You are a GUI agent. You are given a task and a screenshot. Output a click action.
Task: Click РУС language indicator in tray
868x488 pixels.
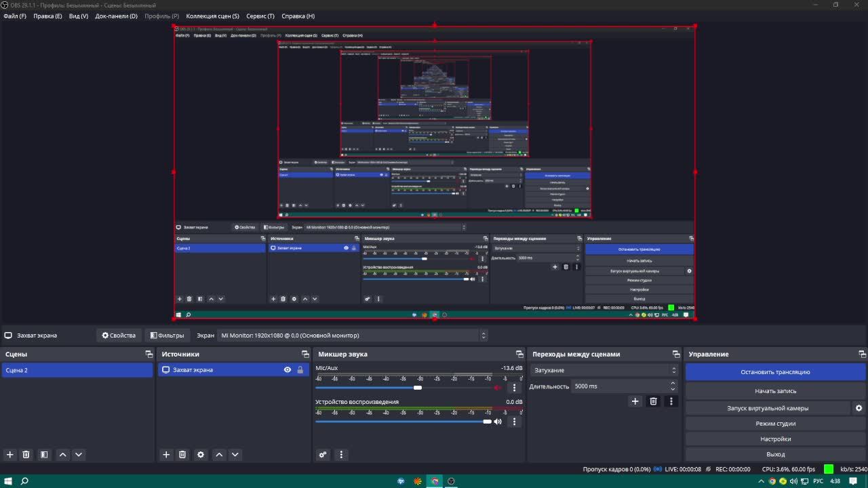tap(818, 481)
